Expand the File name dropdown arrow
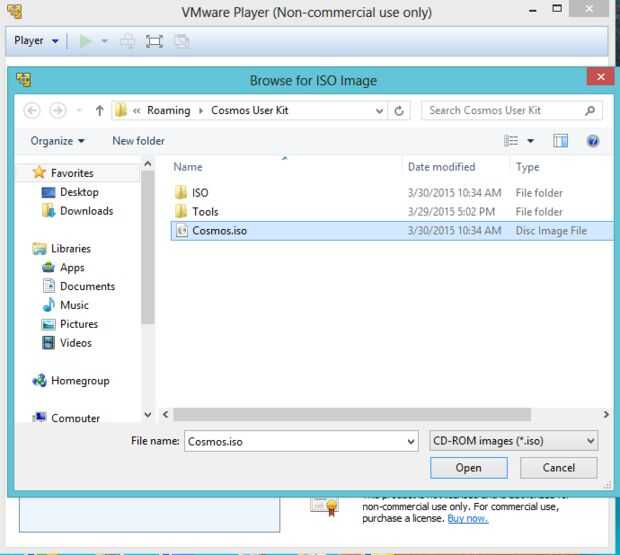This screenshot has width=620, height=555. [x=411, y=442]
